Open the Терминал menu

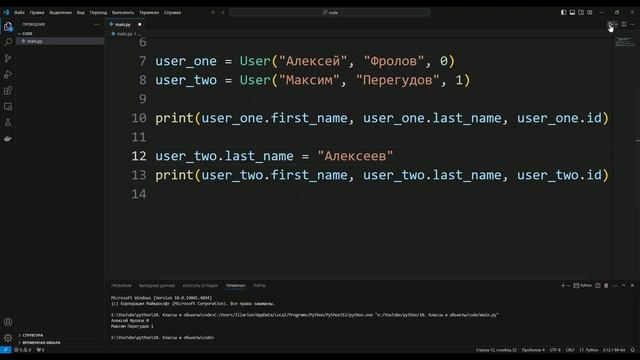click(149, 13)
